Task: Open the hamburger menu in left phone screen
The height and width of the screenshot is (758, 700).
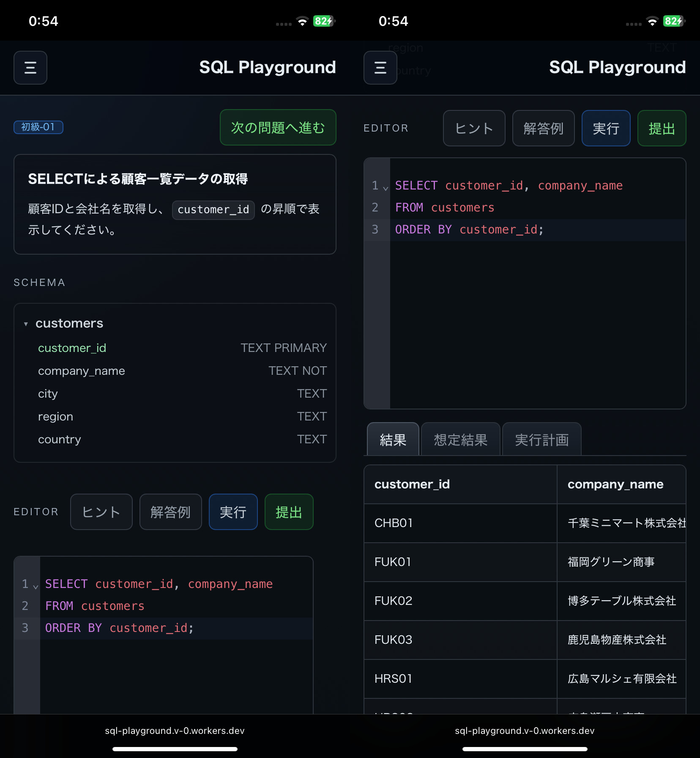Action: pos(30,68)
